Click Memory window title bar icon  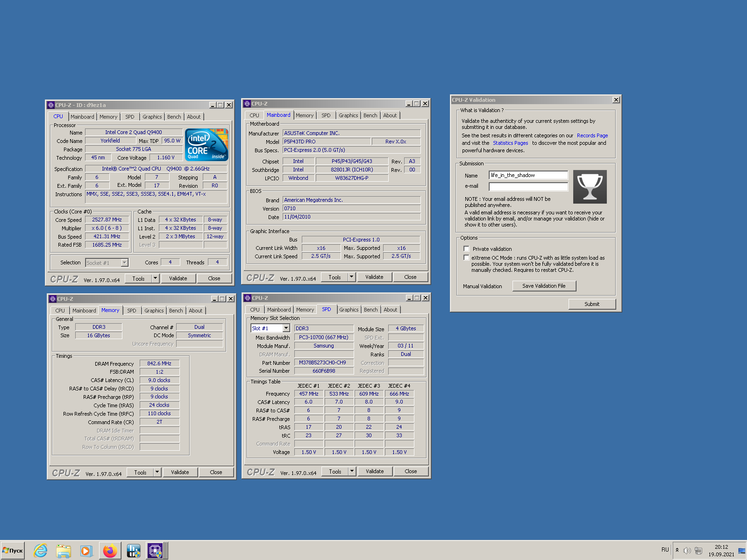point(53,299)
